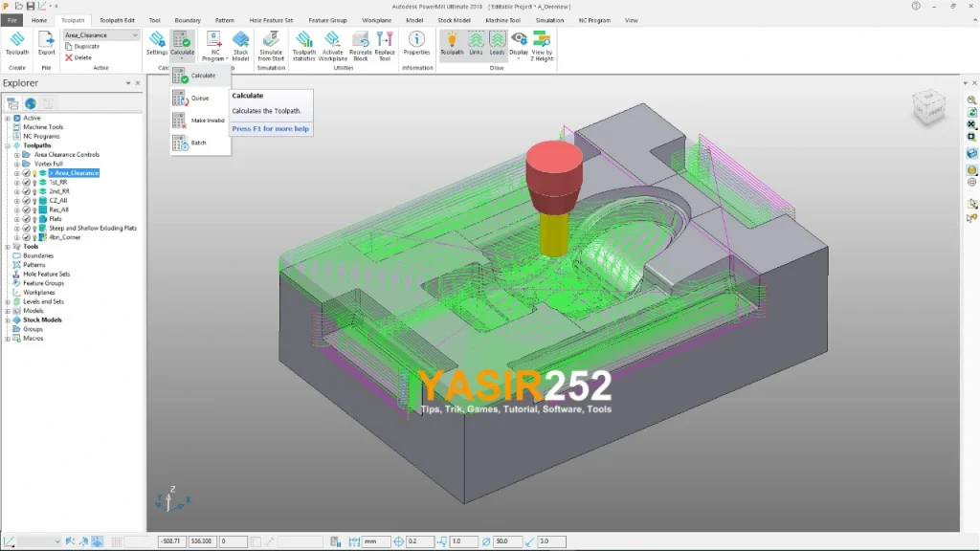
Task: Toggle the CZ_All light bulb
Action: coord(34,201)
